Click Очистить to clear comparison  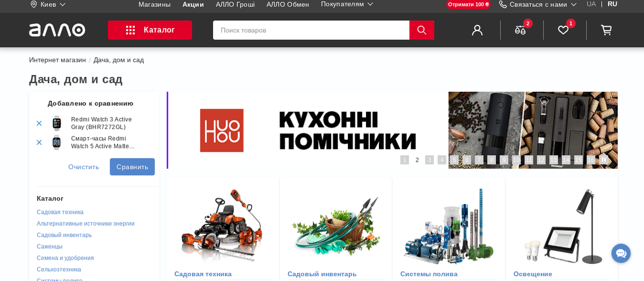(84, 167)
